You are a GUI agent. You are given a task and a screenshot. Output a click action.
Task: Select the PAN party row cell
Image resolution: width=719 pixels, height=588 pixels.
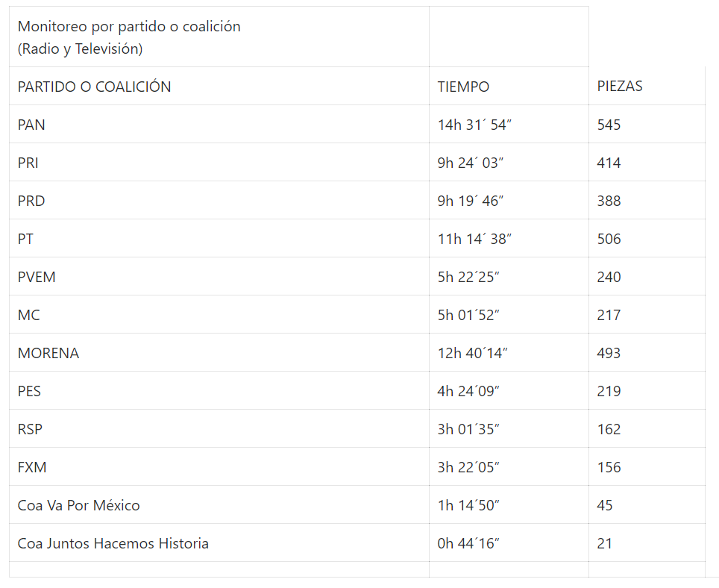click(x=31, y=125)
